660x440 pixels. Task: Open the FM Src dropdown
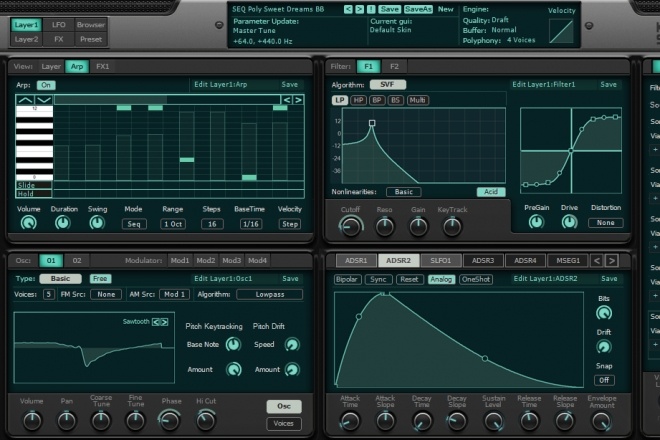pos(106,294)
